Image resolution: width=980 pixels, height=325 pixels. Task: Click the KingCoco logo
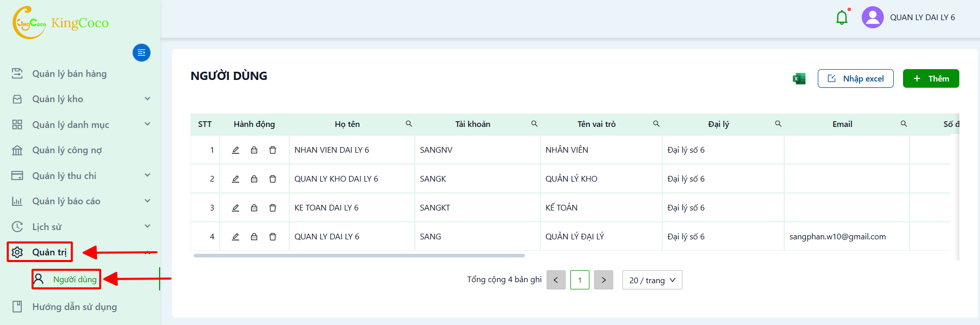tap(61, 23)
